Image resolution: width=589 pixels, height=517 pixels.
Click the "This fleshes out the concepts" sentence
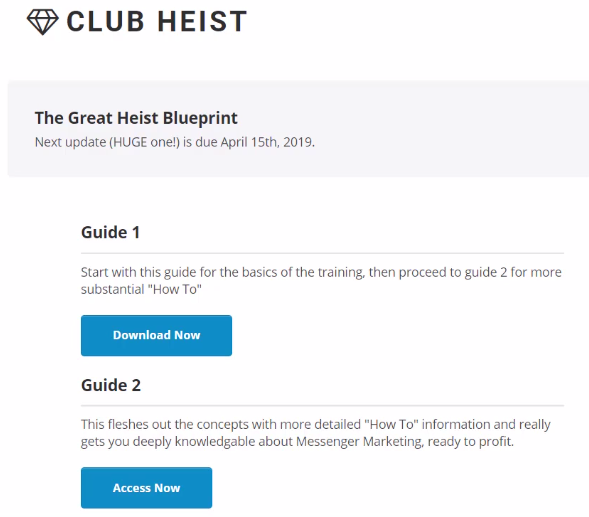(x=316, y=433)
